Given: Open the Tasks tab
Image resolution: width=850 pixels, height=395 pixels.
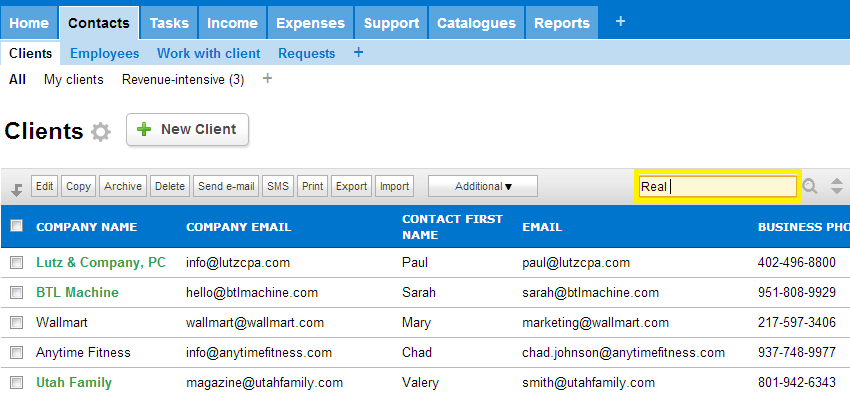Looking at the screenshot, I should (169, 23).
